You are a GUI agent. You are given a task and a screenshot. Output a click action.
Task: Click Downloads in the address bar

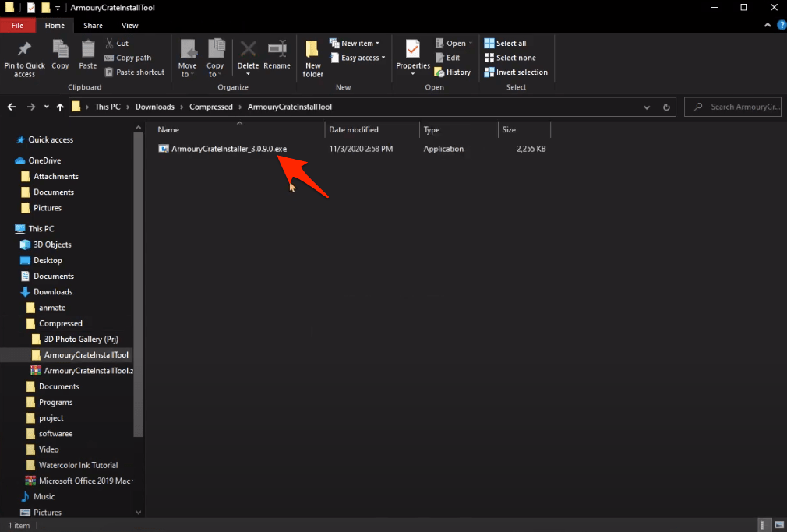tap(154, 107)
